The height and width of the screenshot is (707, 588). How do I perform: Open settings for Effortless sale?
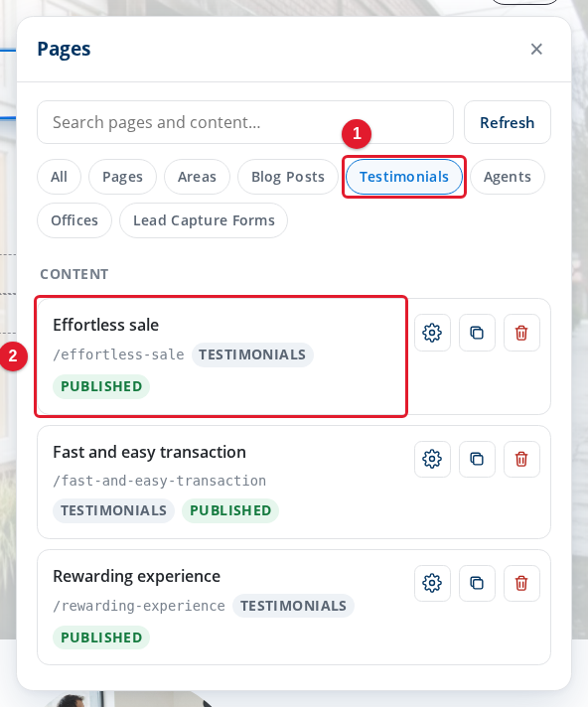432,333
